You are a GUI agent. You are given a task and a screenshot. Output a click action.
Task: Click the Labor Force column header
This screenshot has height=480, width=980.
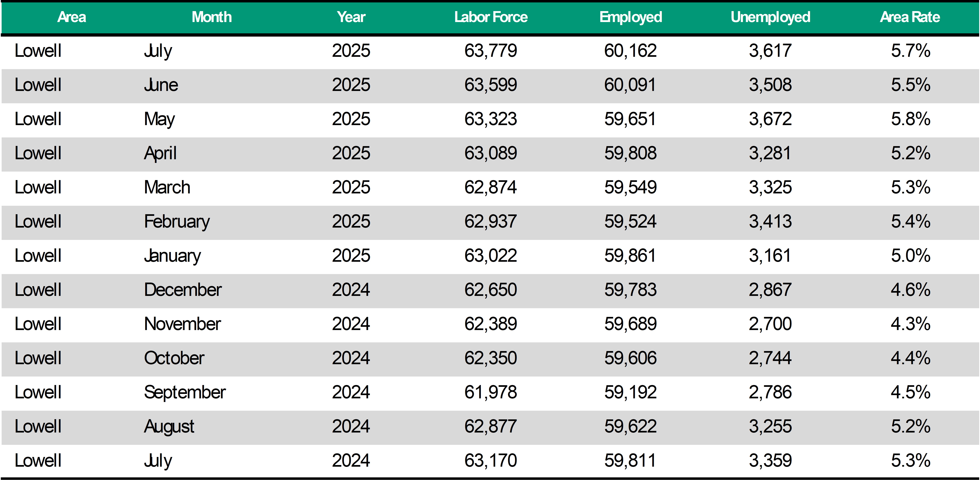click(x=491, y=17)
